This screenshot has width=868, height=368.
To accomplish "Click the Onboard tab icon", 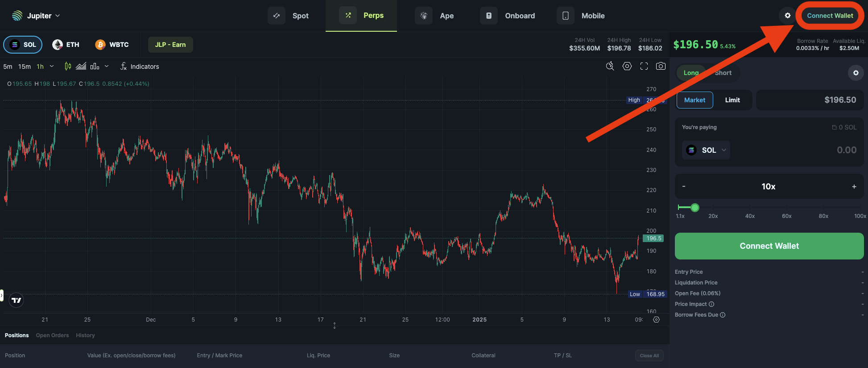I will 489,16.
